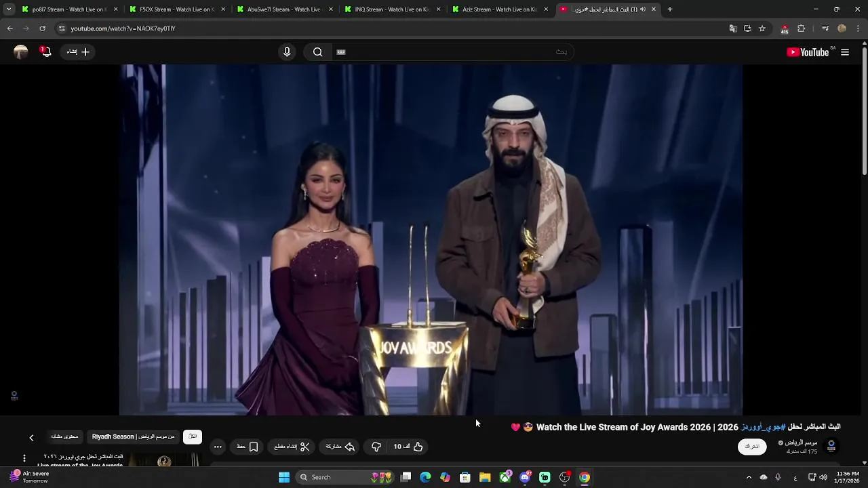The image size is (868, 488).
Task: Click the on-screen keyboard icon in search
Action: 341,52
